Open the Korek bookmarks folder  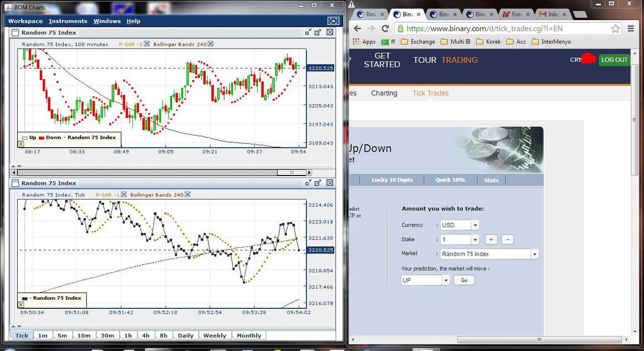coord(488,42)
